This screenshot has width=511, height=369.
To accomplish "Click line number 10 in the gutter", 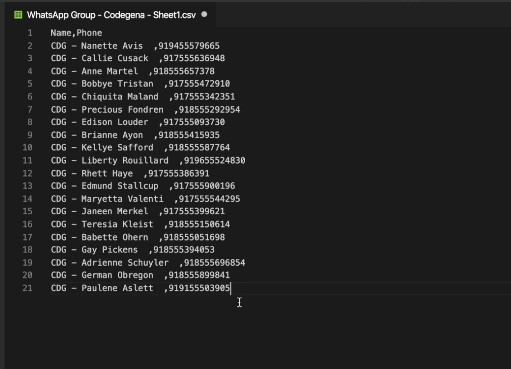I will pos(27,147).
